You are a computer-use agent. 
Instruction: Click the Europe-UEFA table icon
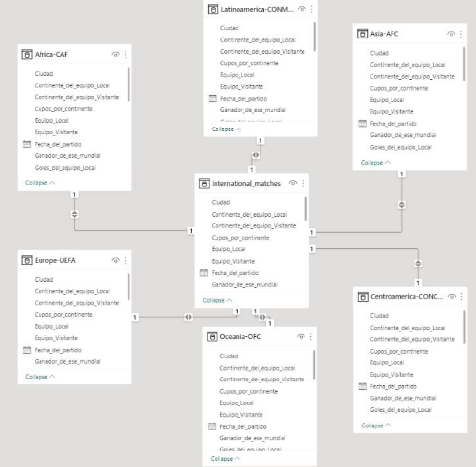tap(27, 260)
